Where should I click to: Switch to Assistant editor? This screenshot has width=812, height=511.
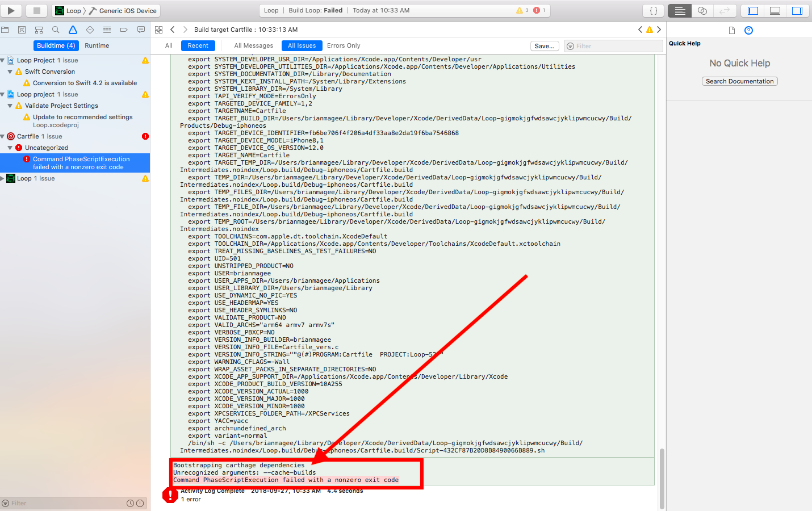[x=702, y=10]
